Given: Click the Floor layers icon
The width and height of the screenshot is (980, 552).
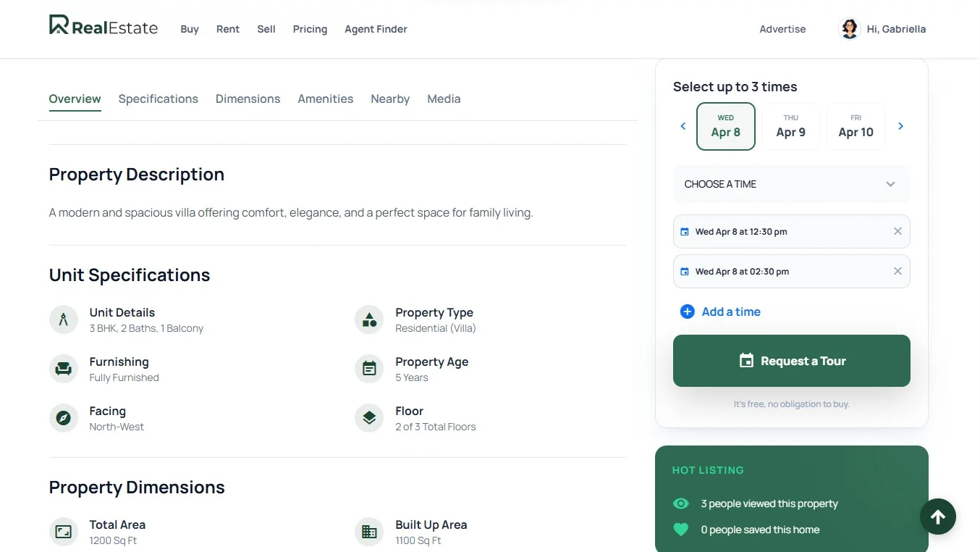Looking at the screenshot, I should [369, 418].
